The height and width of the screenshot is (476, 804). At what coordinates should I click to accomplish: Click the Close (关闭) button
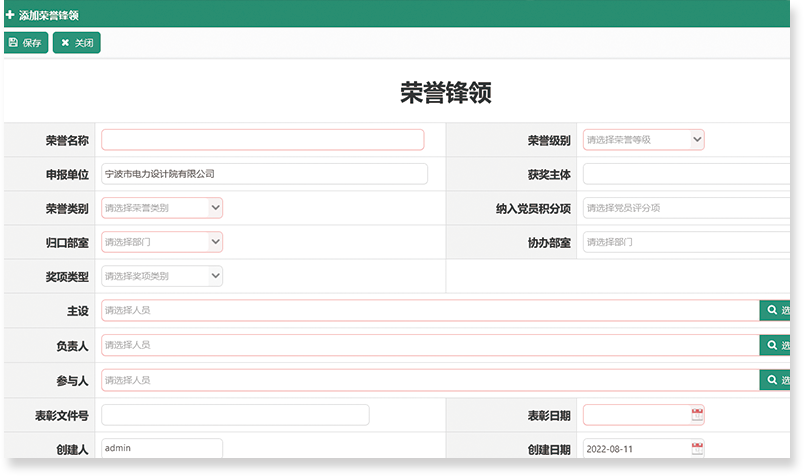[77, 43]
